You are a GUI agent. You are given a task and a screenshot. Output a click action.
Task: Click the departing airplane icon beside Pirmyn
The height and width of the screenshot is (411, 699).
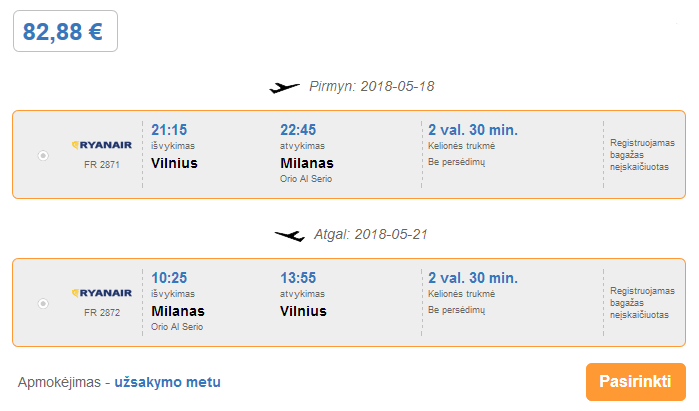[x=284, y=87]
